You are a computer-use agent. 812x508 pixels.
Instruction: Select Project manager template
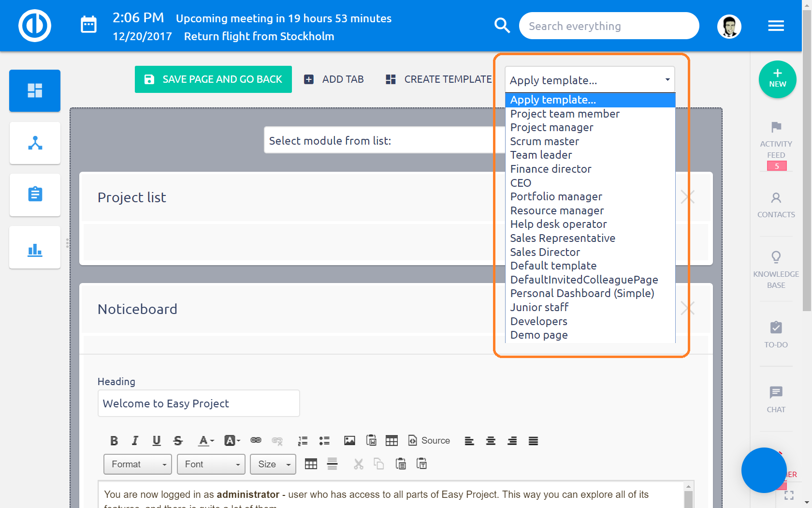(590, 127)
